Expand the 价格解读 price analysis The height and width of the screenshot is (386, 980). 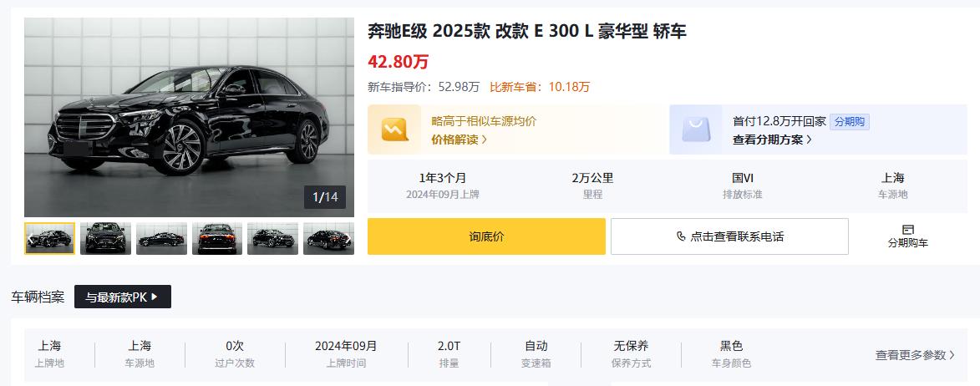459,140
